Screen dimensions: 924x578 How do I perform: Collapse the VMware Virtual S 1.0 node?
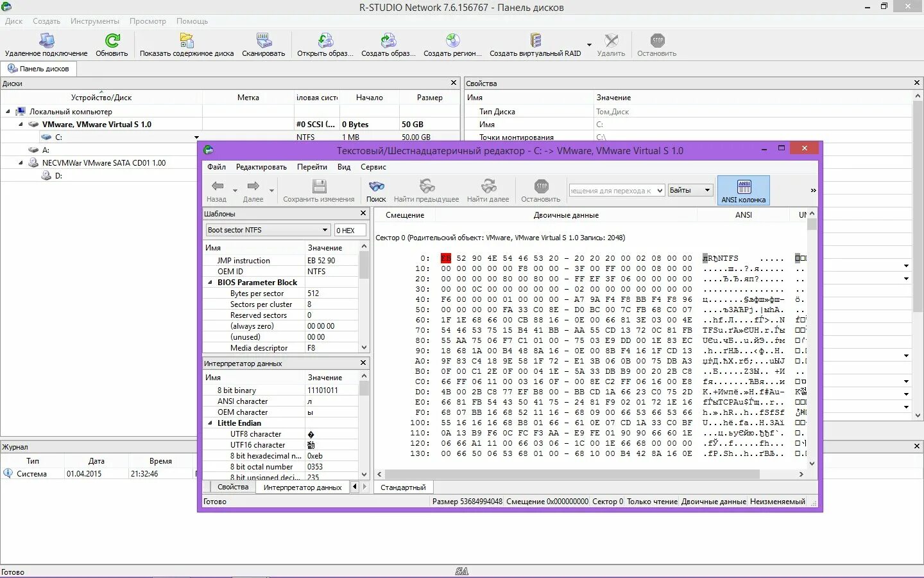tap(21, 124)
